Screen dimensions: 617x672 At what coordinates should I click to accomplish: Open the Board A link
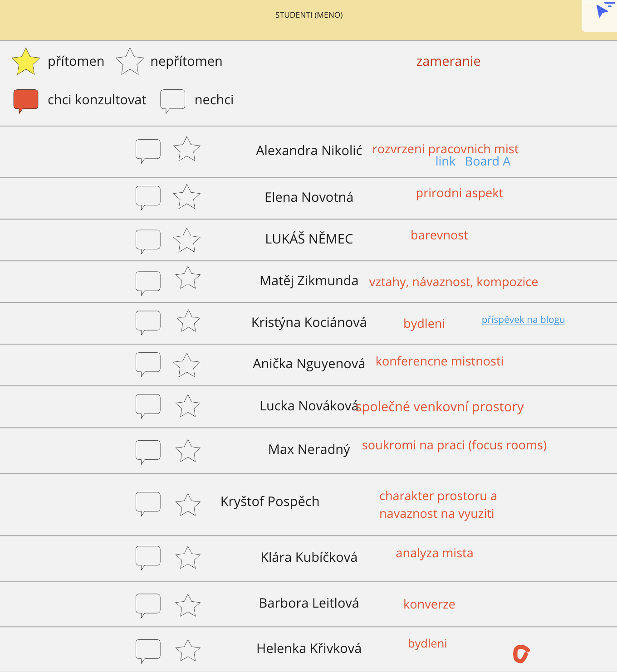pos(488,161)
